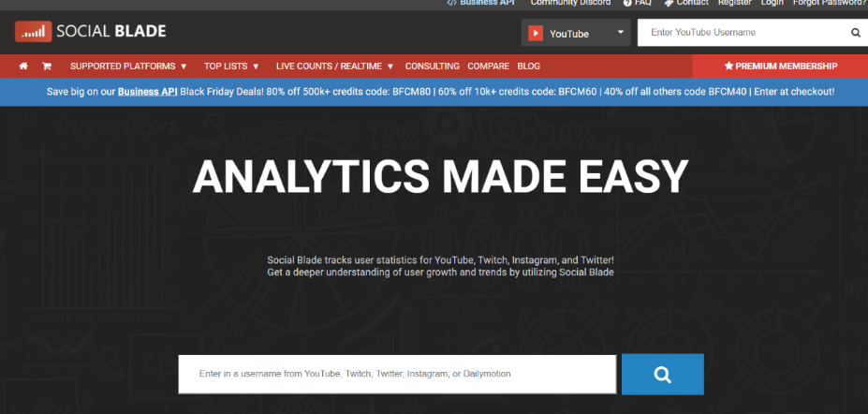Click the main username search field
Screen dimensions: 868x414
397,374
